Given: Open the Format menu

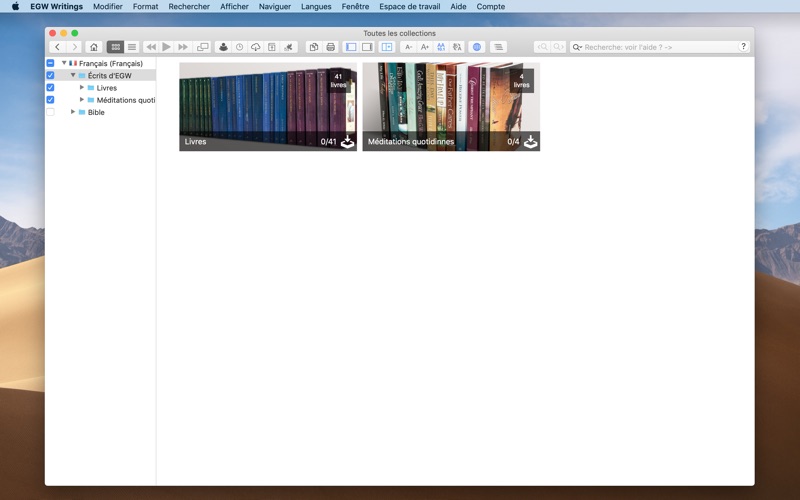Looking at the screenshot, I should pyautogui.click(x=145, y=7).
